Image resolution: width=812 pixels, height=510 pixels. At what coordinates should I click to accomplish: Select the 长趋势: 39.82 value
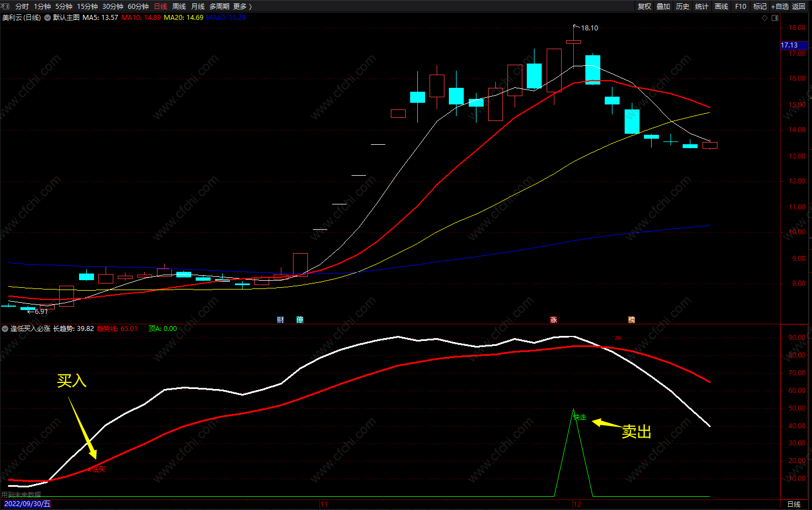point(74,328)
